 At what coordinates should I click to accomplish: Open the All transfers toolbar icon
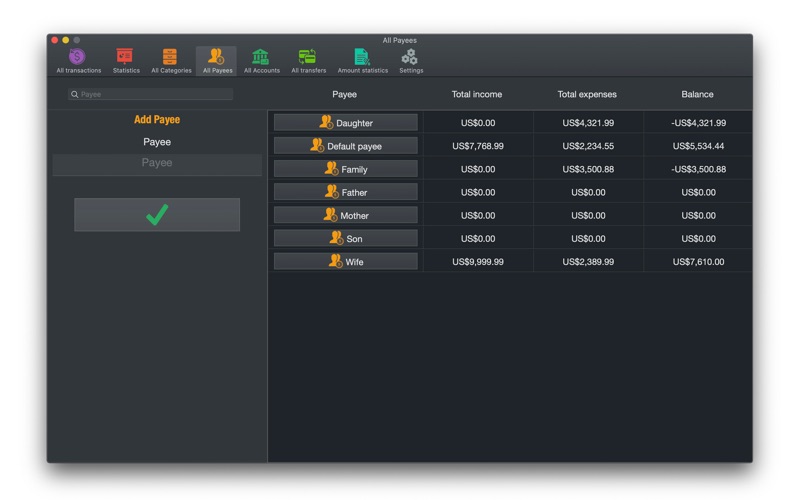pos(308,61)
